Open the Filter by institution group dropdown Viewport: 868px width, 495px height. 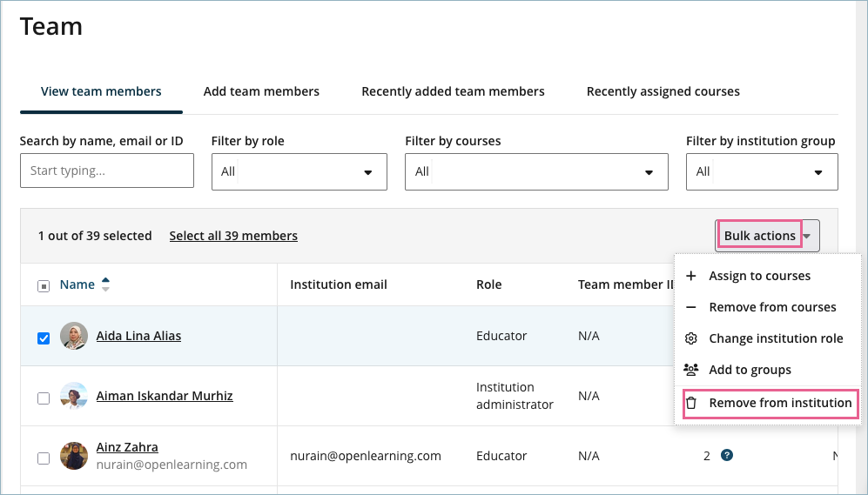[761, 172]
